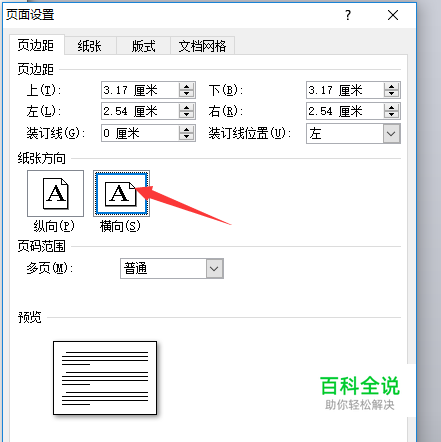
Task: Decrease the 下 bottom margin with down arrow
Action: (391, 94)
